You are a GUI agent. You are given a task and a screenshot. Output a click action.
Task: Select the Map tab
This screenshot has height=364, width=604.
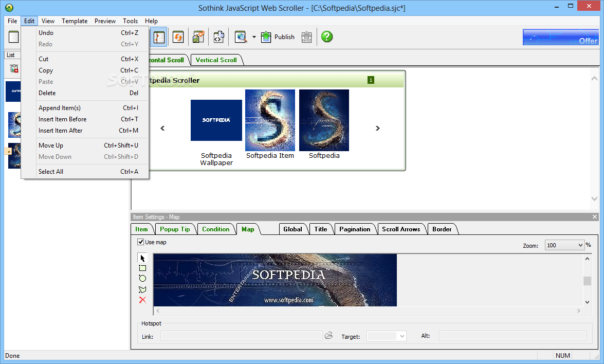(248, 229)
